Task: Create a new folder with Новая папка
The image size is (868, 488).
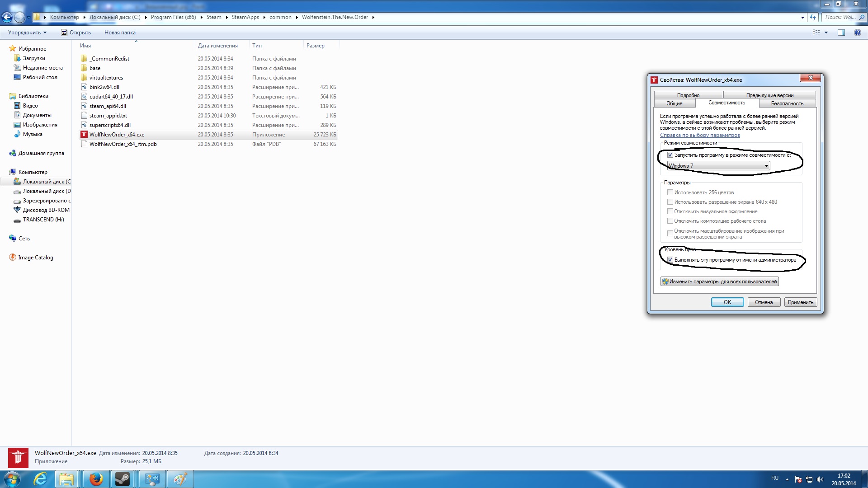Action: click(x=120, y=33)
